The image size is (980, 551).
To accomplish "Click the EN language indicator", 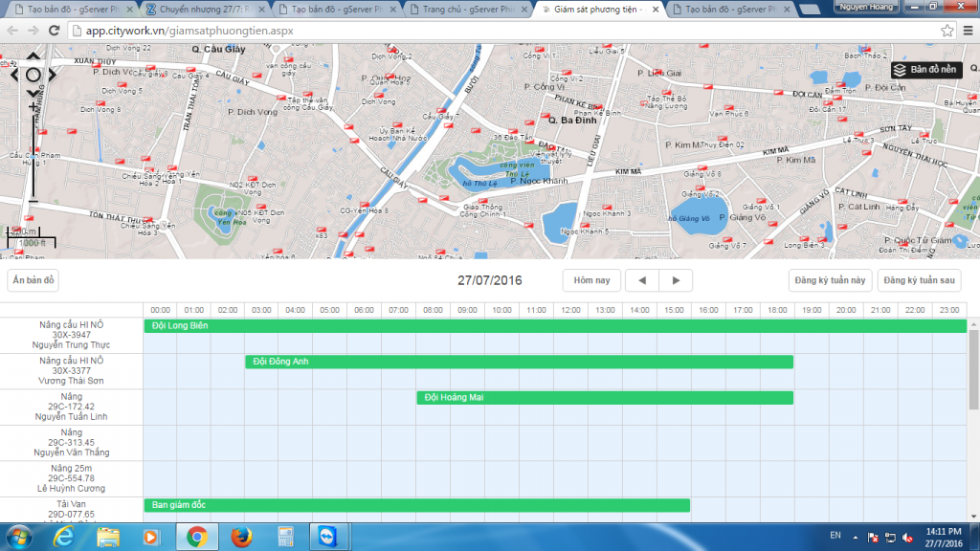I will pos(835,536).
